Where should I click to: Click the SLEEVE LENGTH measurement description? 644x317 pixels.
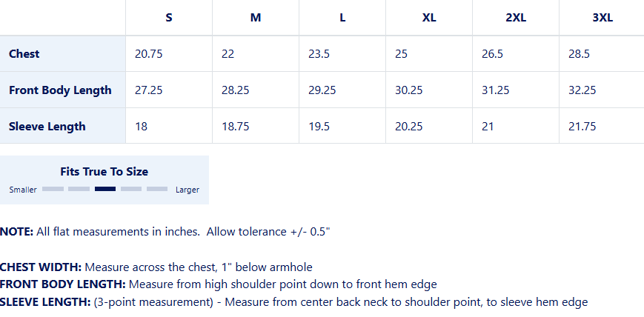(294, 302)
